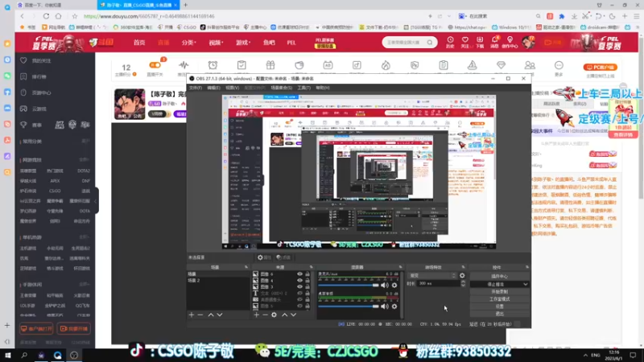
Task: Open the 编辑 menu in OBS
Action: tap(213, 88)
